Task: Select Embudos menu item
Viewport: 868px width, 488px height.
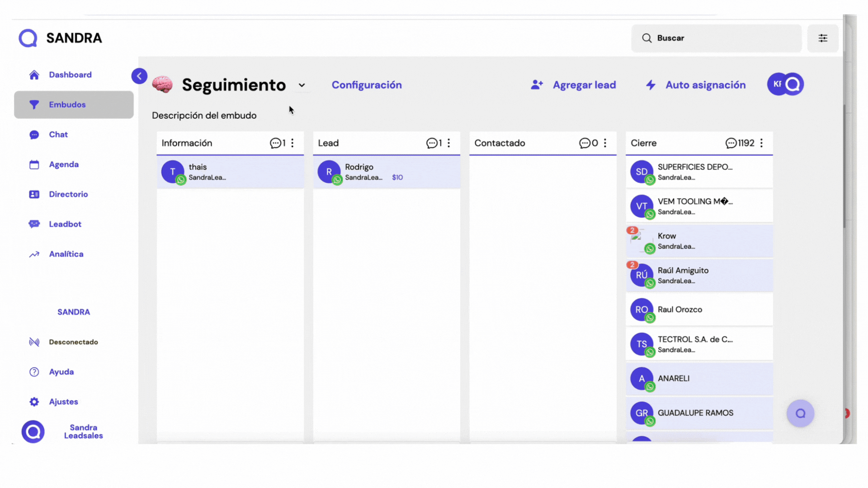Action: [x=74, y=105]
